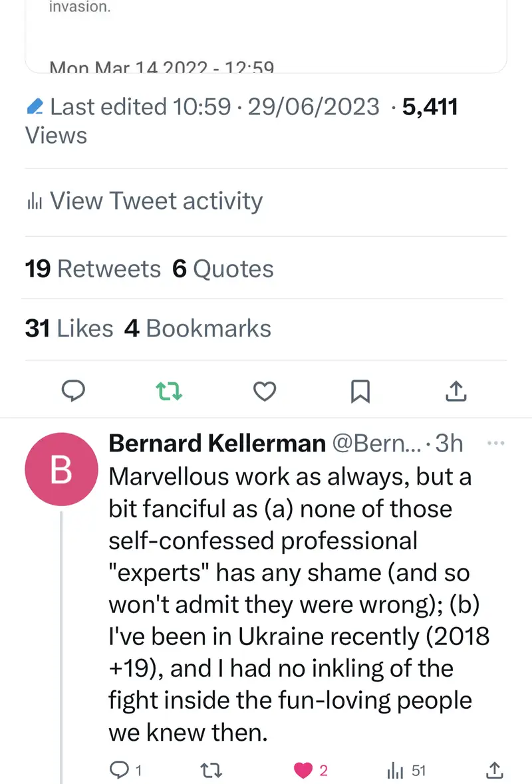Image resolution: width=532 pixels, height=784 pixels.
Task: Open more options for Bernard Kellerman's reply
Action: coord(496,443)
